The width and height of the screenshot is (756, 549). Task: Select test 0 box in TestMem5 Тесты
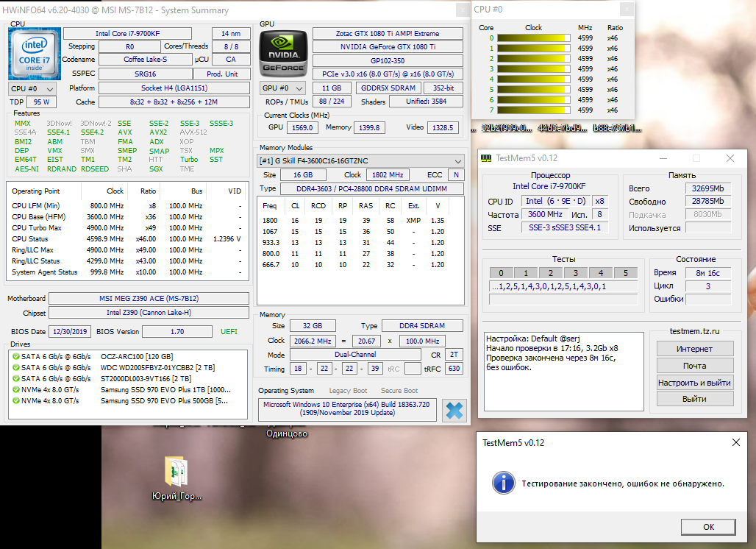(501, 273)
